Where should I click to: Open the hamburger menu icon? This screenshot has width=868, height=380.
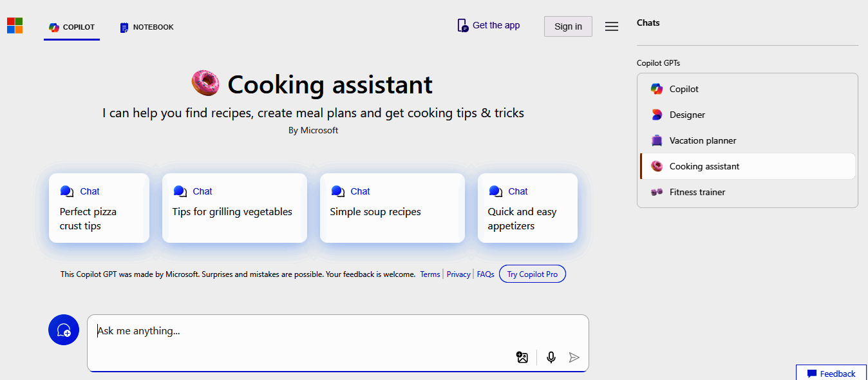pos(612,26)
